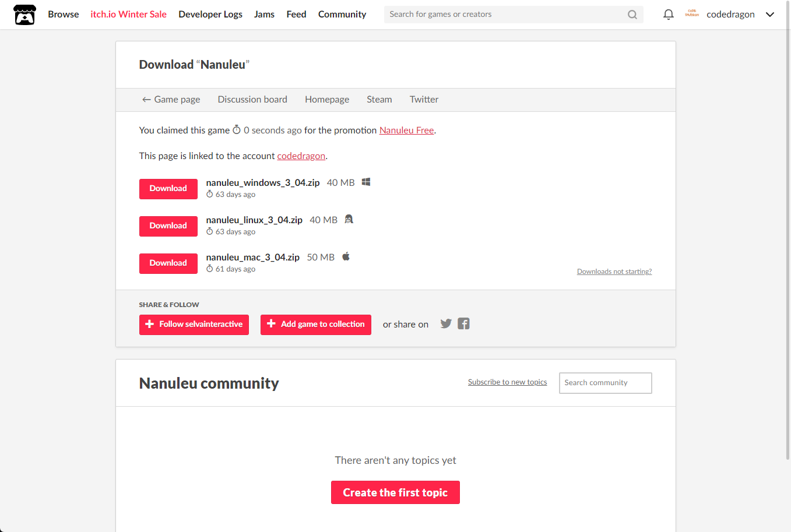Open linked account codedragon link
The image size is (791, 532).
click(x=301, y=156)
